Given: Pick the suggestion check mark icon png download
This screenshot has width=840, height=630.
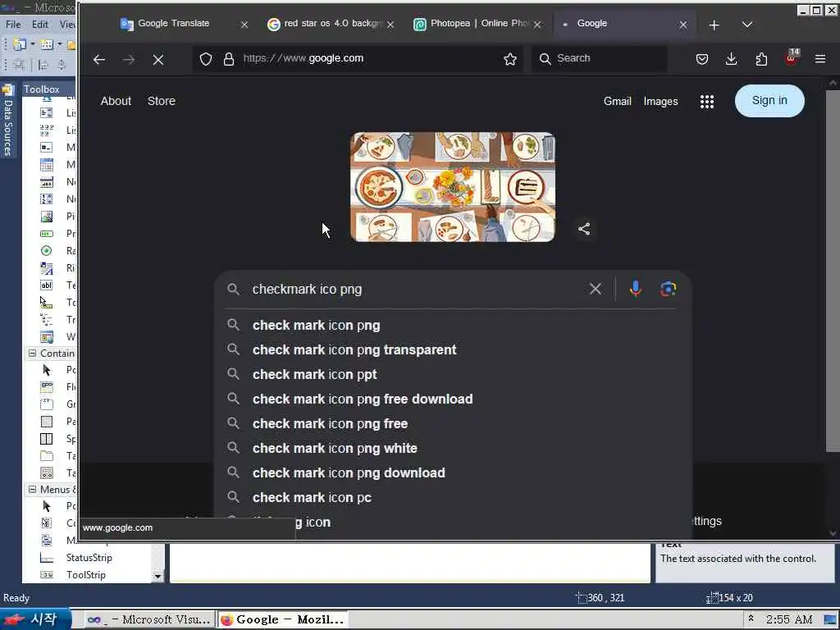Looking at the screenshot, I should tap(453, 473).
